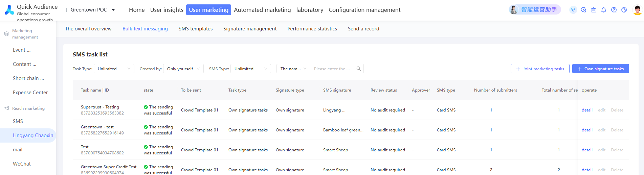This screenshot has height=175, width=644.
Task: Open the Automated marketing menu
Action: [262, 10]
